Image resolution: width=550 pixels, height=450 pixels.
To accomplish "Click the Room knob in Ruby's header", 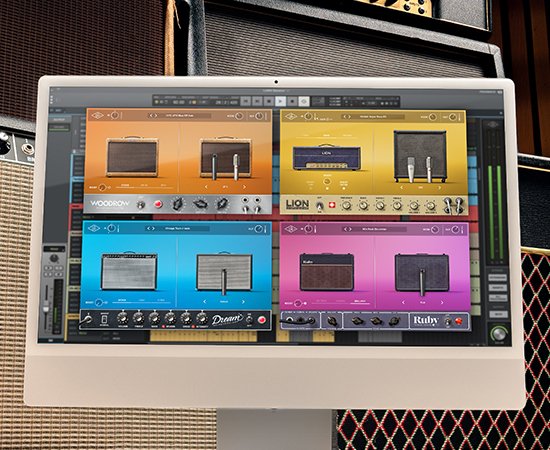I will pos(435,230).
